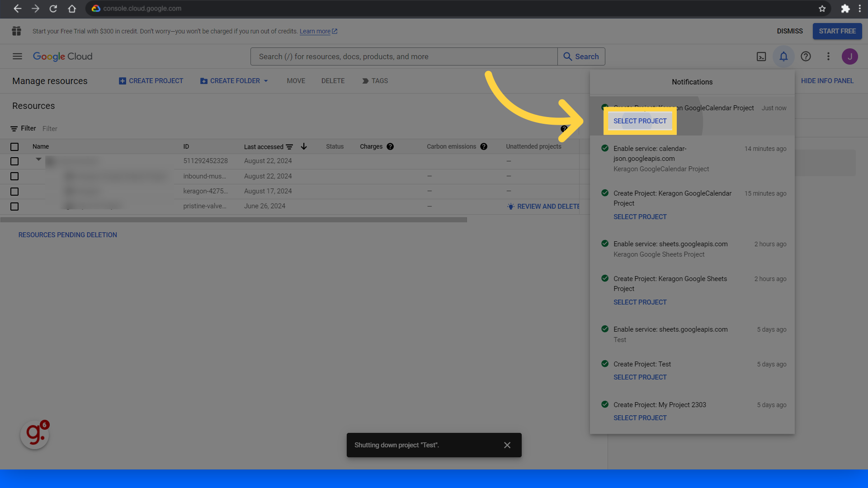The image size is (868, 488).
Task: Check the inbound-mus project row checkbox
Action: [x=14, y=176]
